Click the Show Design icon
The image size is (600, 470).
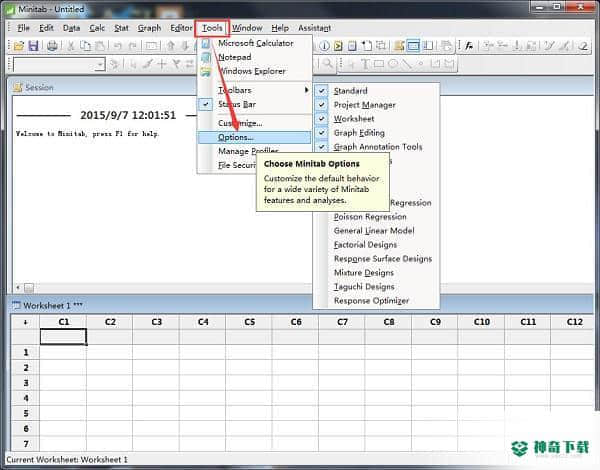[x=381, y=46]
